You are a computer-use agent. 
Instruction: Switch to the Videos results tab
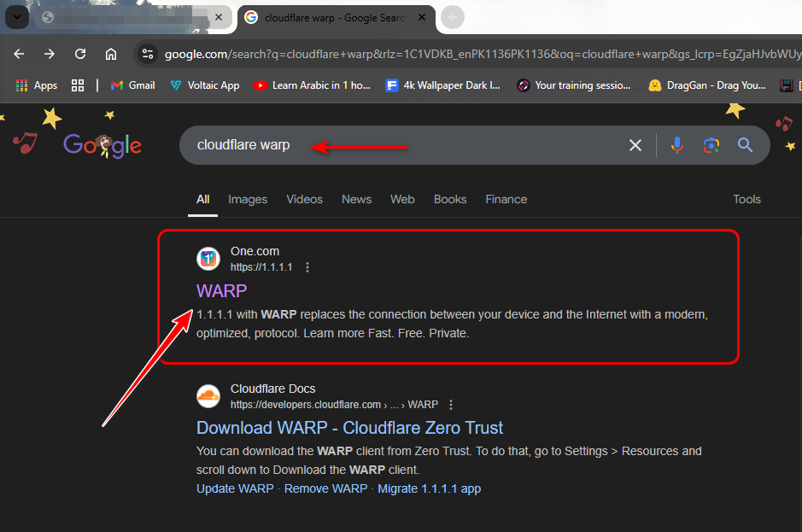pyautogui.click(x=304, y=200)
